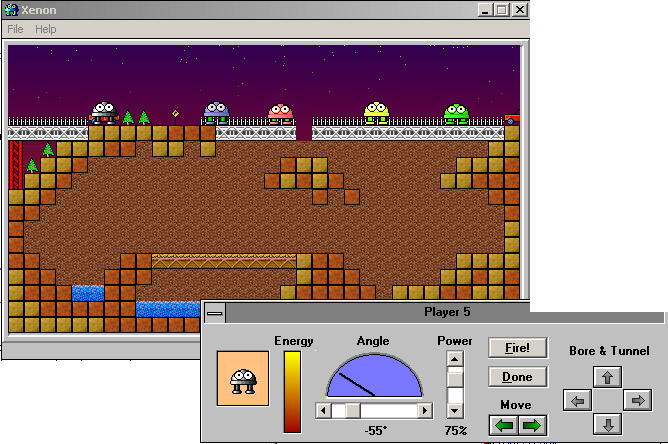The image size is (668, 444).
Task: Click the blue angle dial
Action: tap(375, 378)
